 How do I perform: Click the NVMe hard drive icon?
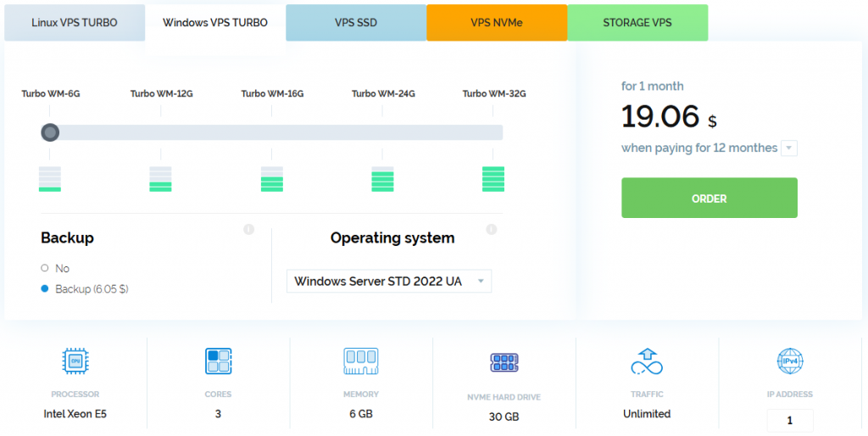[504, 362]
